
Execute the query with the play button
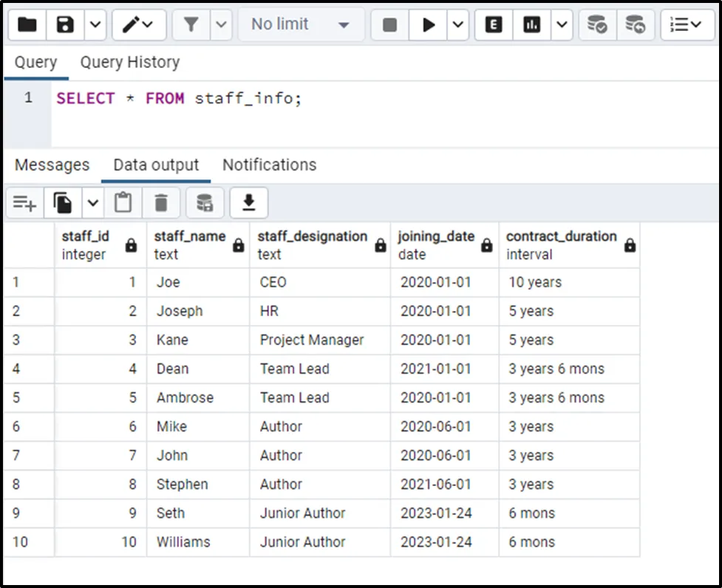click(x=429, y=25)
